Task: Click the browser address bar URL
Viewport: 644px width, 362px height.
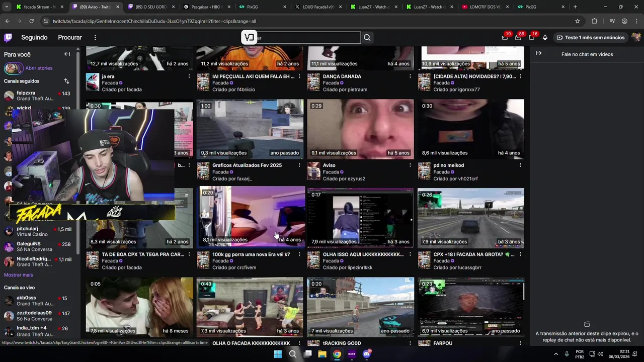Action: click(154, 21)
